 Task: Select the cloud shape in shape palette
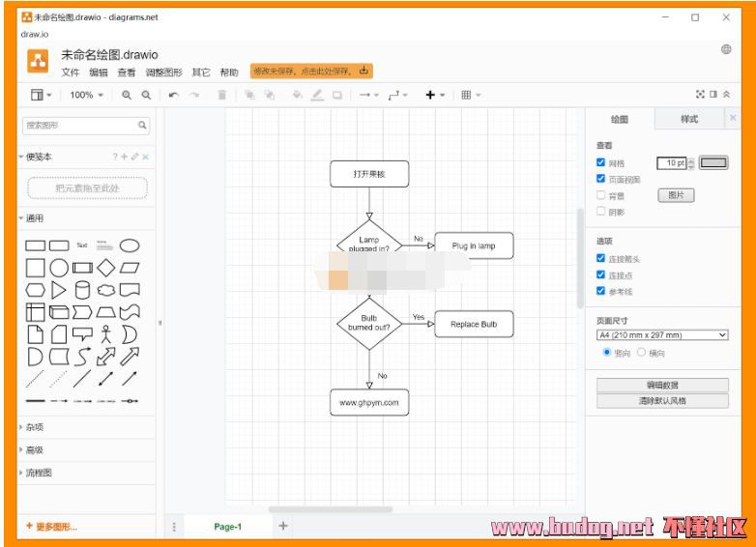(x=106, y=289)
